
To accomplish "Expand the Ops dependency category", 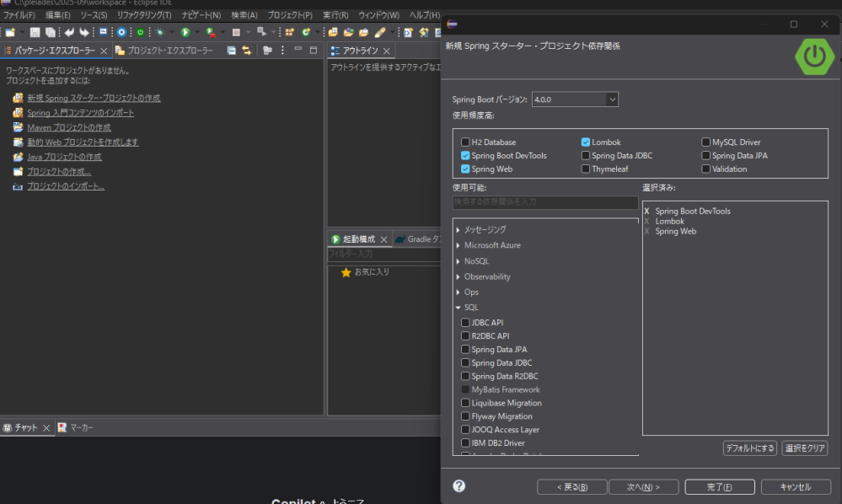I will click(x=458, y=292).
